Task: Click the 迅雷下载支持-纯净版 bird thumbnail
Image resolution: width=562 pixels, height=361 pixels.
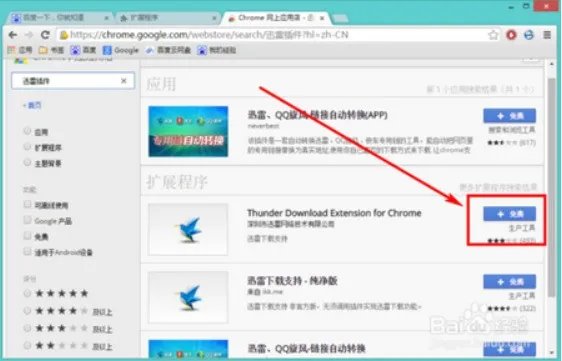Action: click(188, 297)
